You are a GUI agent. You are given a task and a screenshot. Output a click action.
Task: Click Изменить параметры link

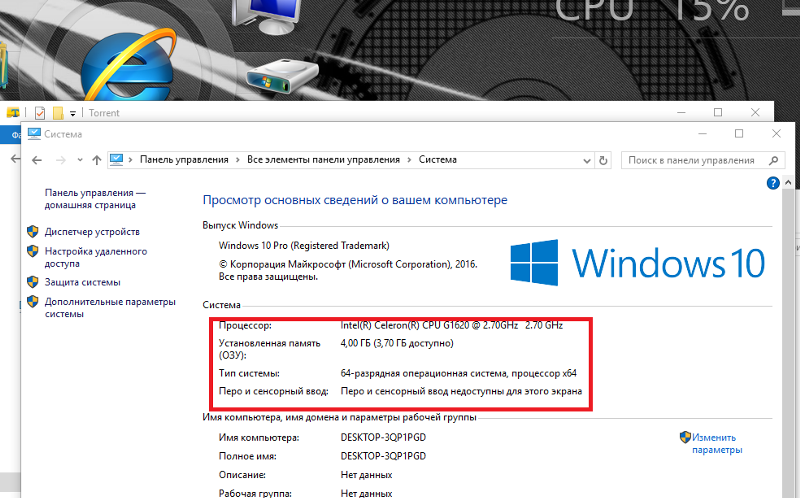coord(717,444)
